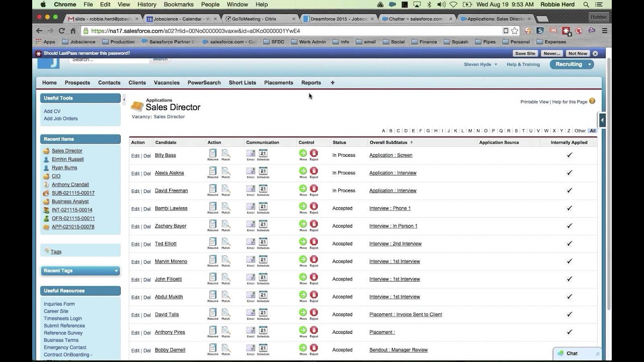Image resolution: width=644 pixels, height=362 pixels.
Task: Click the red Reject icon for Billy Bass
Action: 314,153
